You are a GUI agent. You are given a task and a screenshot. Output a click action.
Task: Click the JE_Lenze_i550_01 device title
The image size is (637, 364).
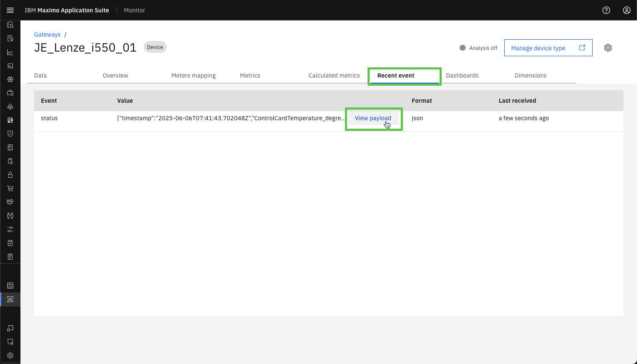point(85,47)
